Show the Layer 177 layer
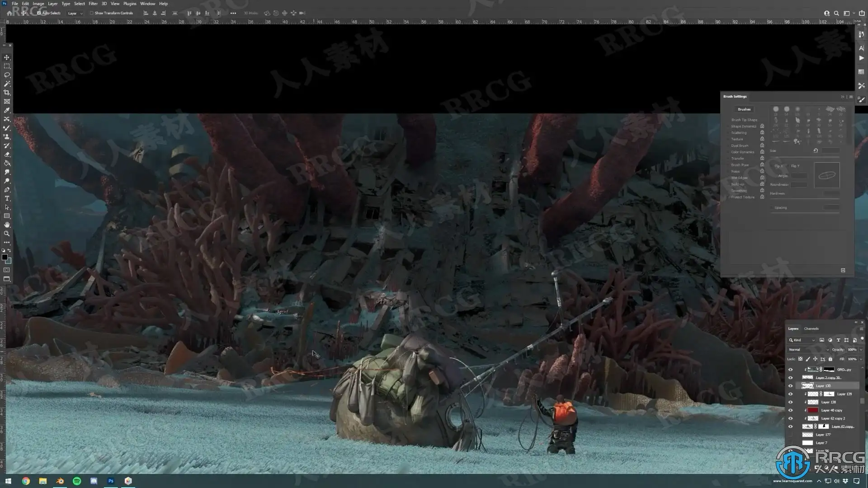 point(790,435)
